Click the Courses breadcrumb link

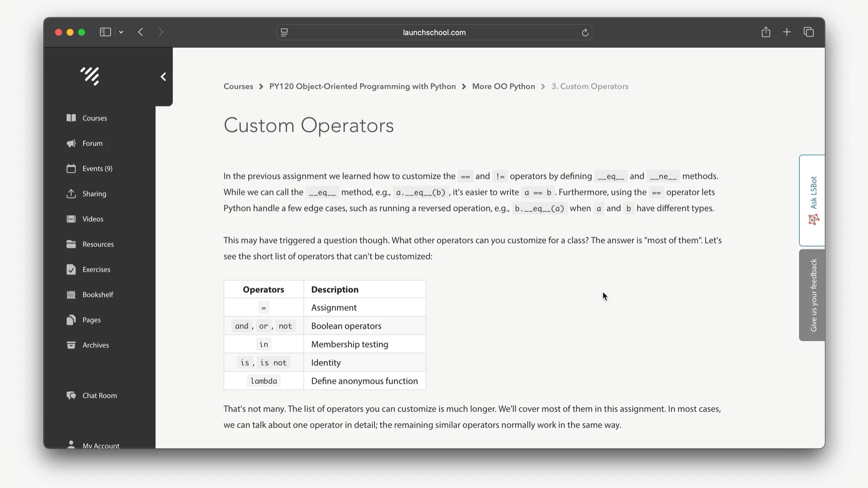238,86
